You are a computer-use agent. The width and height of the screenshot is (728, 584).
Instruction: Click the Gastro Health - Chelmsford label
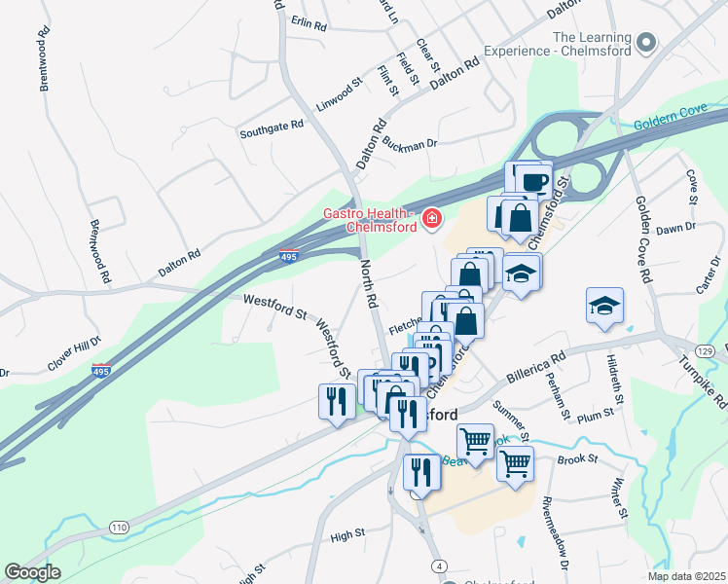click(370, 220)
